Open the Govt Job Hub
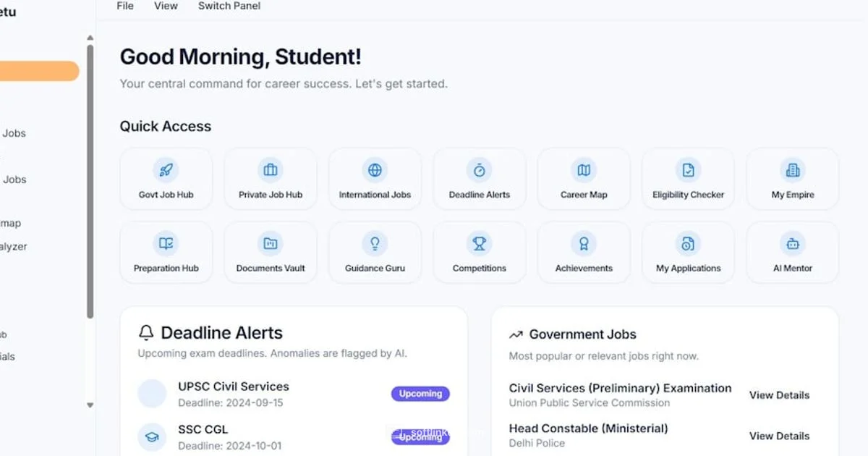Image resolution: width=868 pixels, height=456 pixels. tap(166, 178)
